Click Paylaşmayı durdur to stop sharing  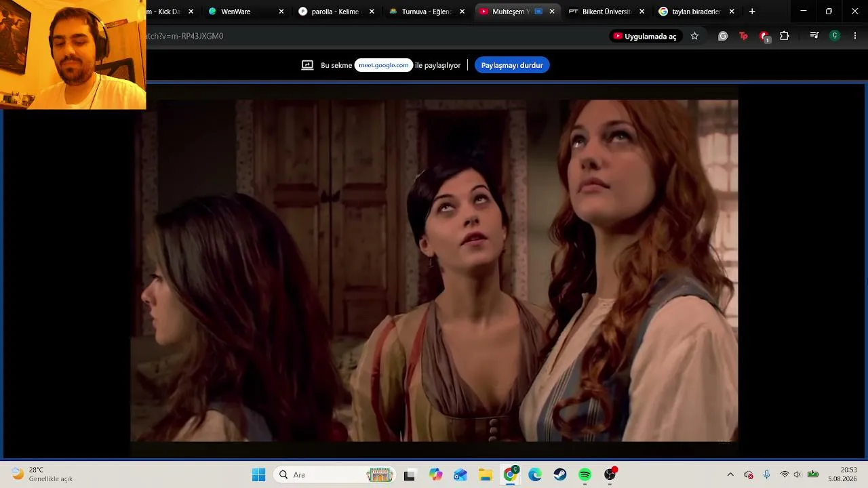pos(512,65)
